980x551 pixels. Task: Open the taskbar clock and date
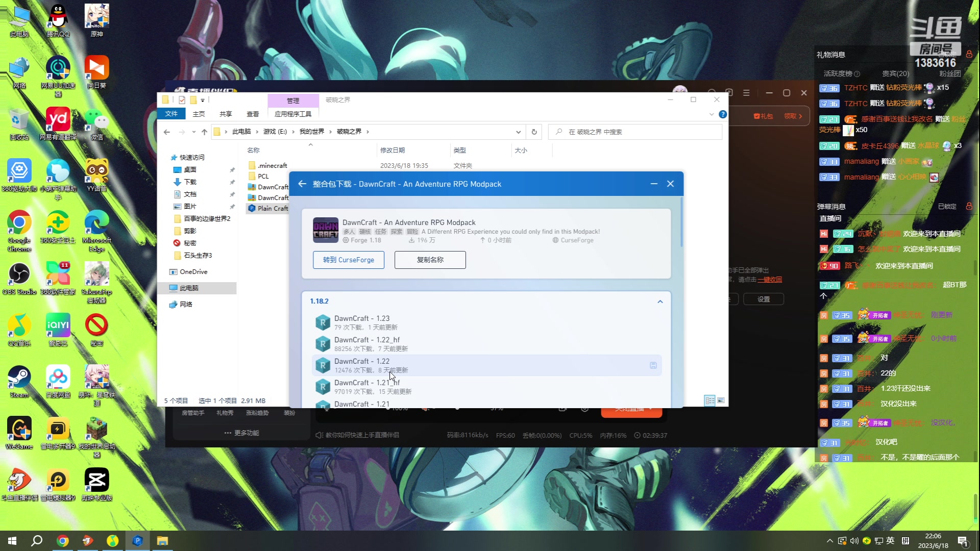click(x=933, y=541)
